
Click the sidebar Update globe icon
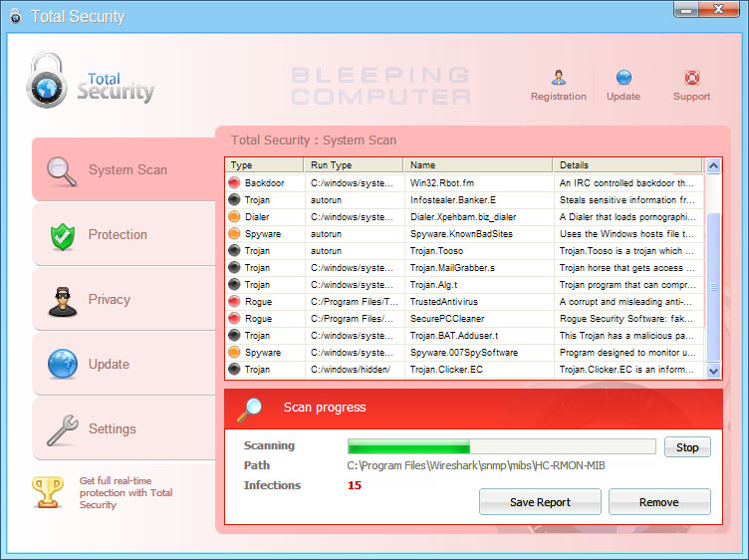point(63,364)
